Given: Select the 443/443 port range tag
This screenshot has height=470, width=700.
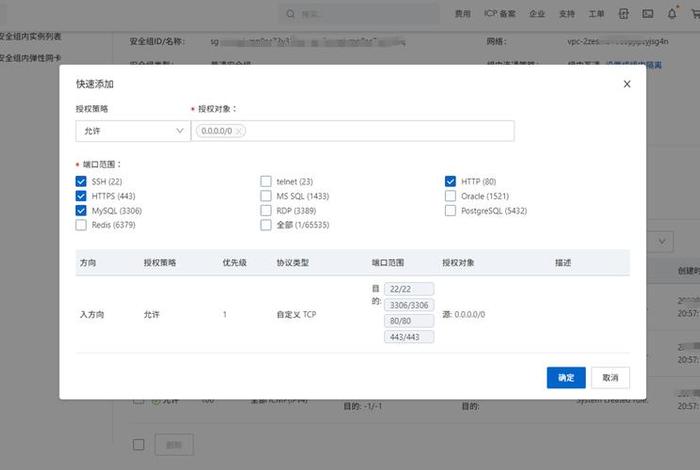Looking at the screenshot, I should tap(409, 337).
